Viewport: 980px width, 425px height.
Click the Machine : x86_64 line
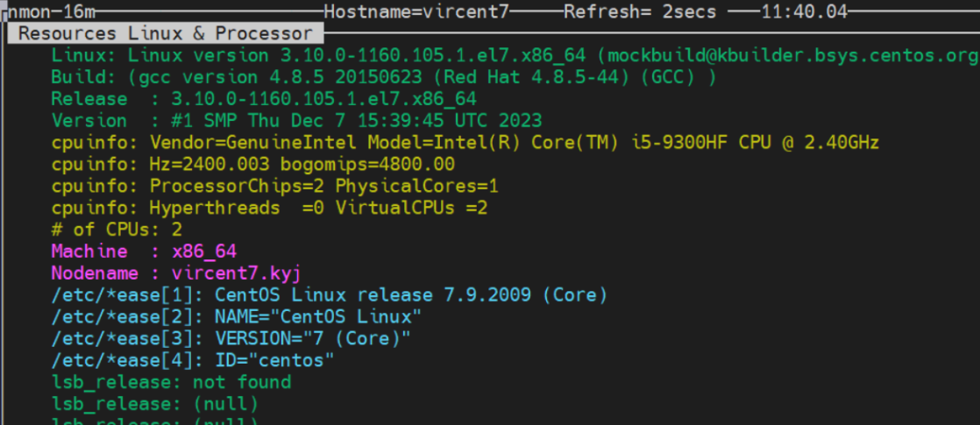144,251
